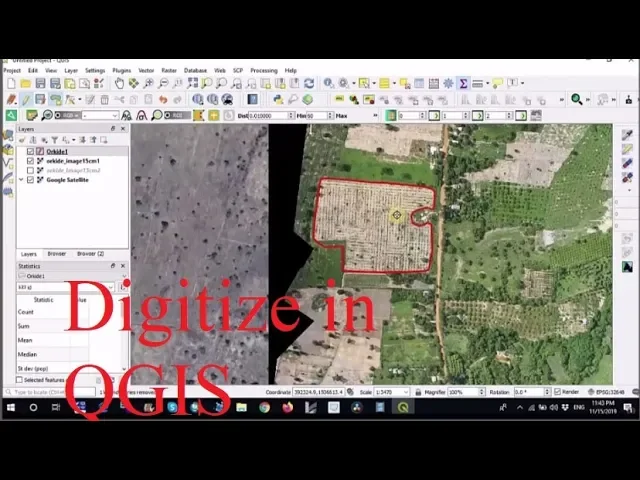640x480 pixels.
Task: Click the New Project icon
Action: point(11,84)
